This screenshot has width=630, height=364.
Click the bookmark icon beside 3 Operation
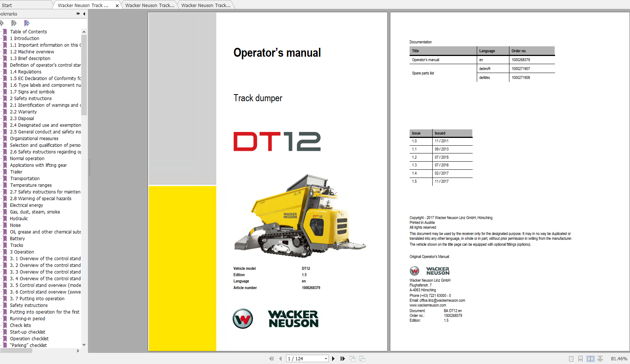[5, 252]
